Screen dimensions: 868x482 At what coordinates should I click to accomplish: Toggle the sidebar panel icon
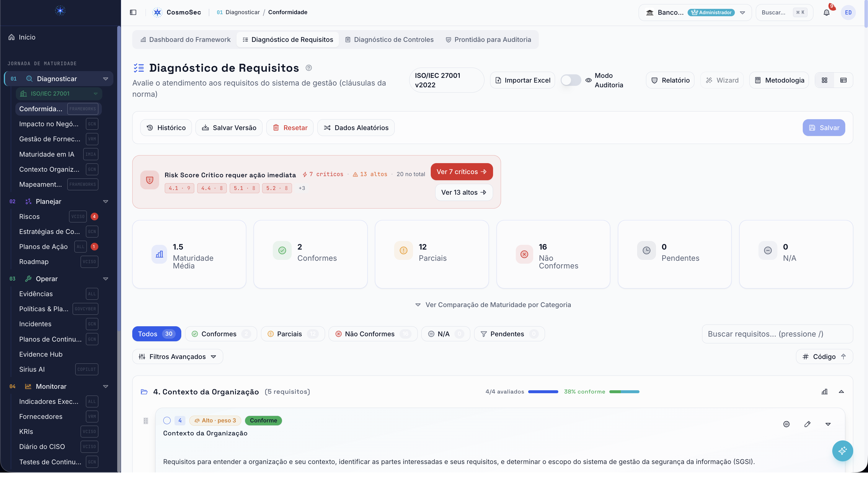pyautogui.click(x=133, y=12)
